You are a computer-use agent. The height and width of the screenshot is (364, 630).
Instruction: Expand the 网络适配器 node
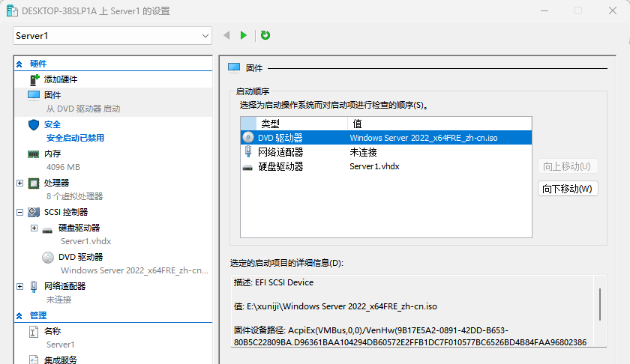(x=19, y=286)
